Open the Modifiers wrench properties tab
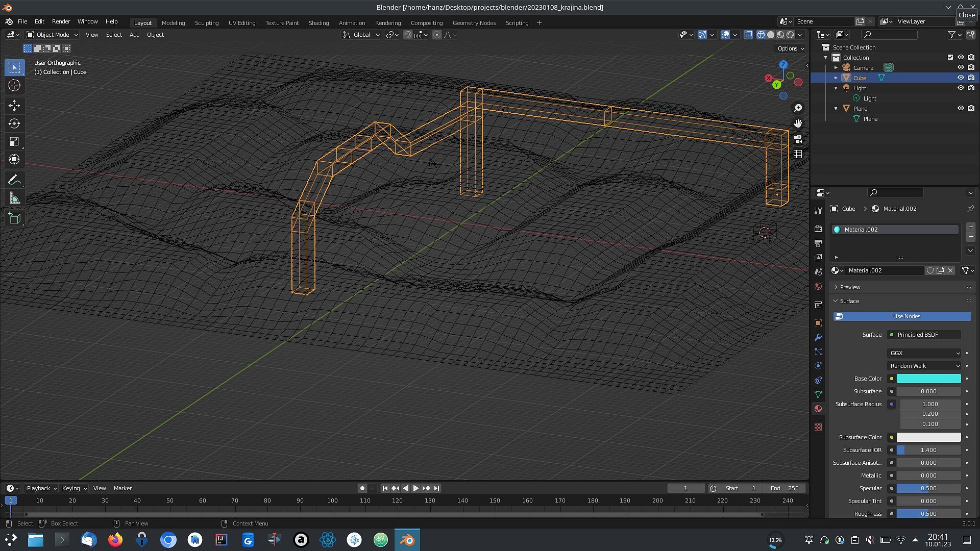This screenshot has width=980, height=551. click(818, 337)
